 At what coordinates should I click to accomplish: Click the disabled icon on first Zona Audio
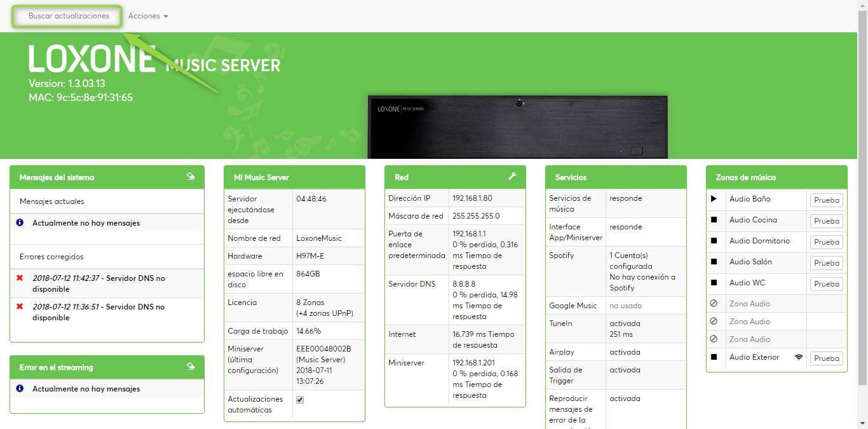[x=714, y=304]
